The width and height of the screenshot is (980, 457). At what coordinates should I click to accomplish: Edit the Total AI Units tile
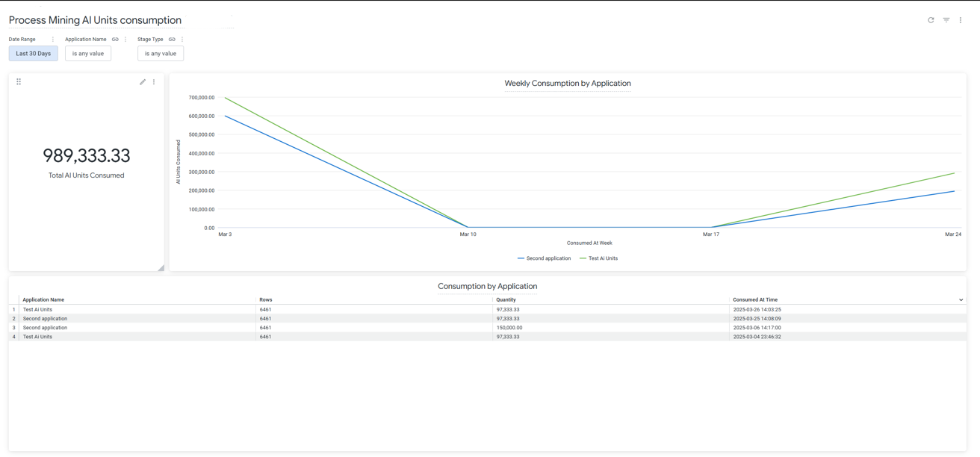pyautogui.click(x=143, y=82)
